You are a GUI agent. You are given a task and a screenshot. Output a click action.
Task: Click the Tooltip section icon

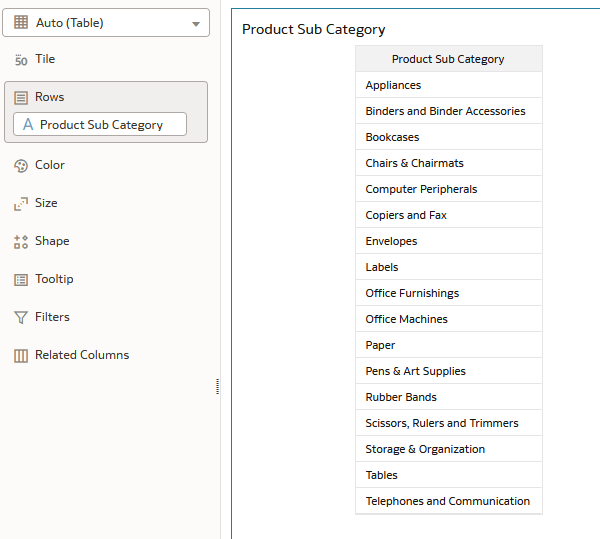pyautogui.click(x=21, y=280)
